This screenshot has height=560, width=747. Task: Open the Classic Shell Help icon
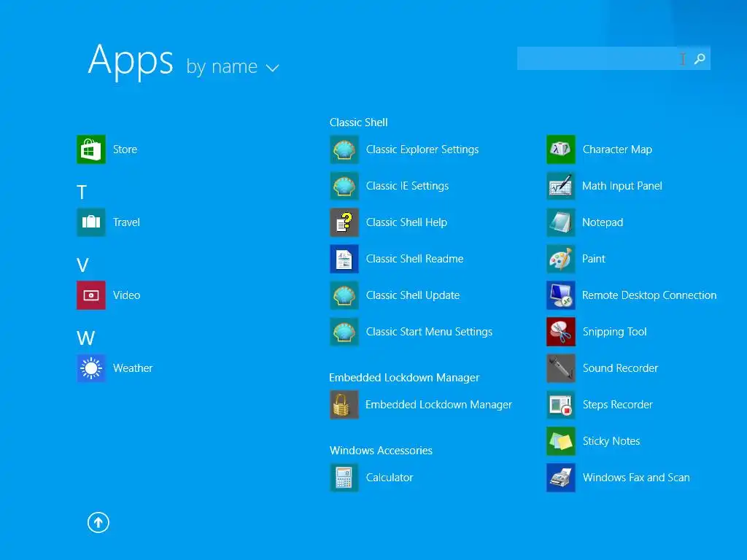pos(344,222)
